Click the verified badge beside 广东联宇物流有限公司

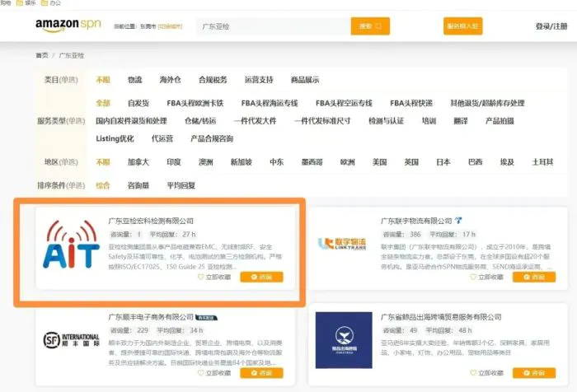(x=458, y=221)
